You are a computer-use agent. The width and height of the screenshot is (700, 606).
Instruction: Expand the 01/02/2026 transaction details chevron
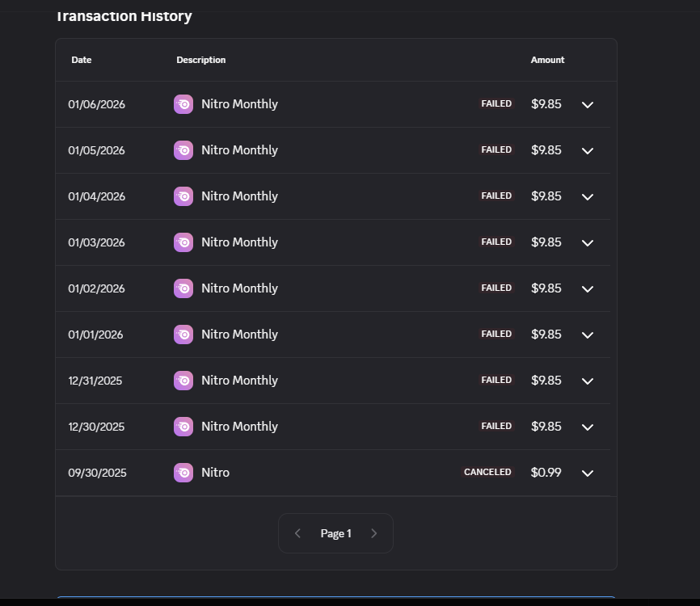tap(588, 288)
